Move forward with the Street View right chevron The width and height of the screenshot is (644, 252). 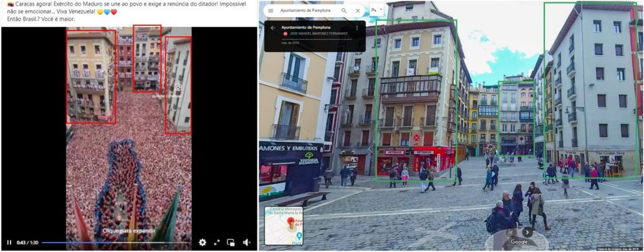pyautogui.click(x=527, y=232)
